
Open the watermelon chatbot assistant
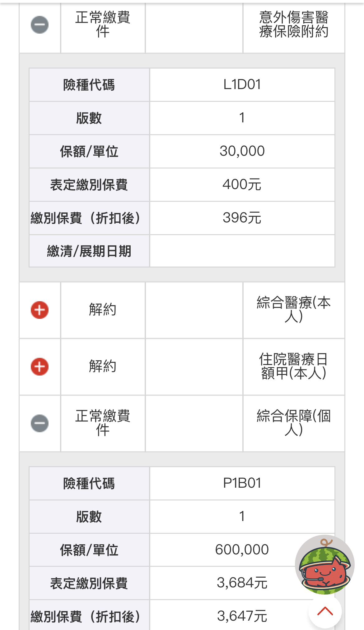pyautogui.click(x=324, y=565)
